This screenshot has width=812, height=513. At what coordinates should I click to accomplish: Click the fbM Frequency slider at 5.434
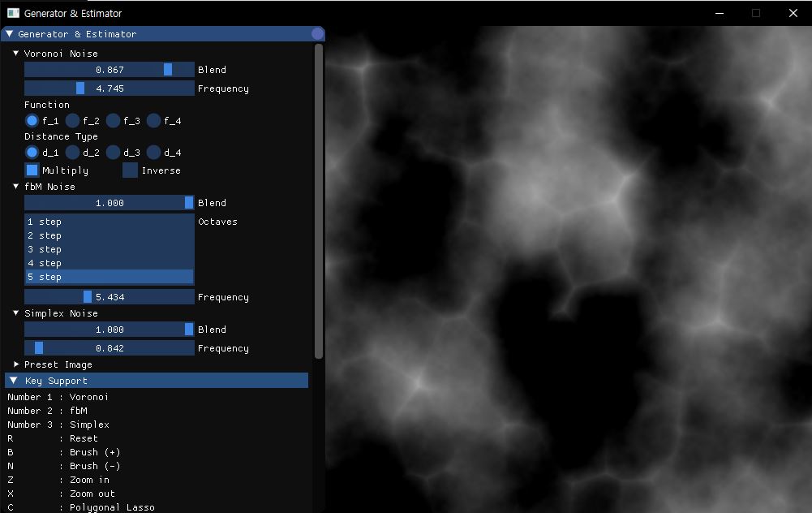[110, 297]
